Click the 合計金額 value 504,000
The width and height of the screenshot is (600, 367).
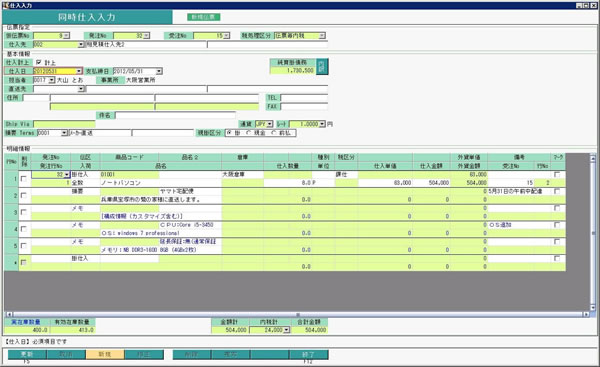pos(310,330)
